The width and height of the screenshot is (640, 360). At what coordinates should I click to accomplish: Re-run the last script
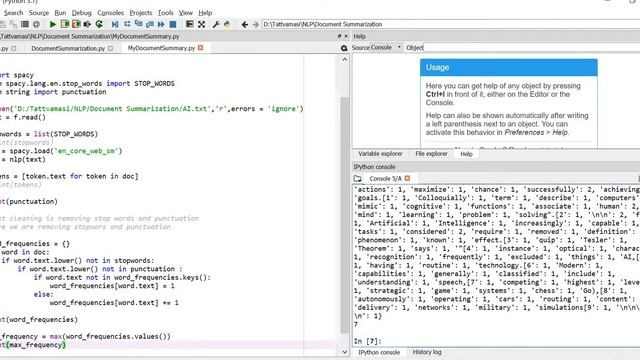99,24
